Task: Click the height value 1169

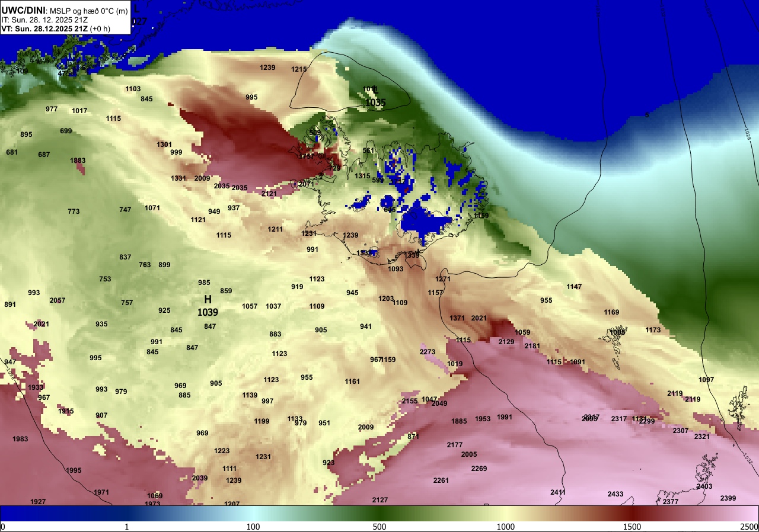Action: click(x=611, y=312)
